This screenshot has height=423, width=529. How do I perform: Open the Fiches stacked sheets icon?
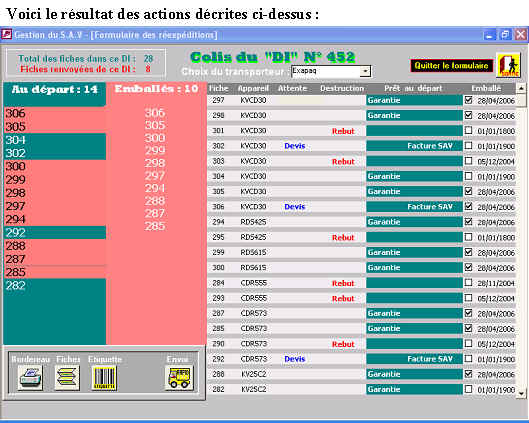67,378
